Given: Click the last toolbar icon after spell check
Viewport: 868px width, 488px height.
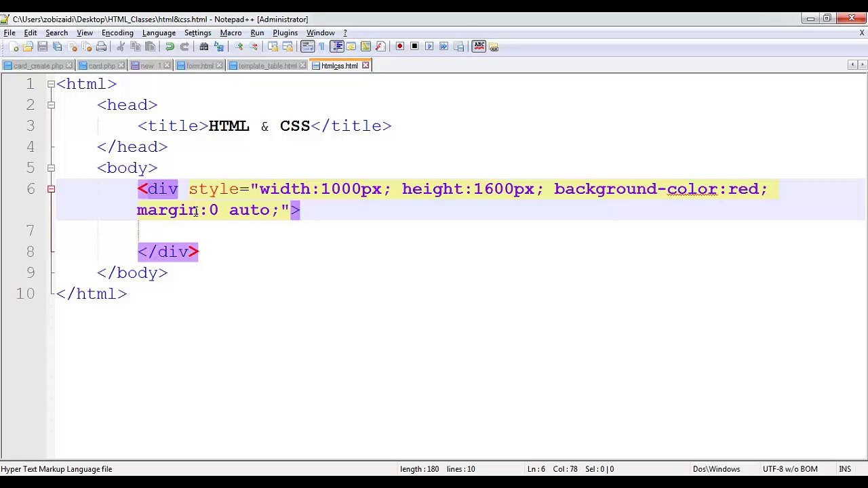Looking at the screenshot, I should point(494,46).
